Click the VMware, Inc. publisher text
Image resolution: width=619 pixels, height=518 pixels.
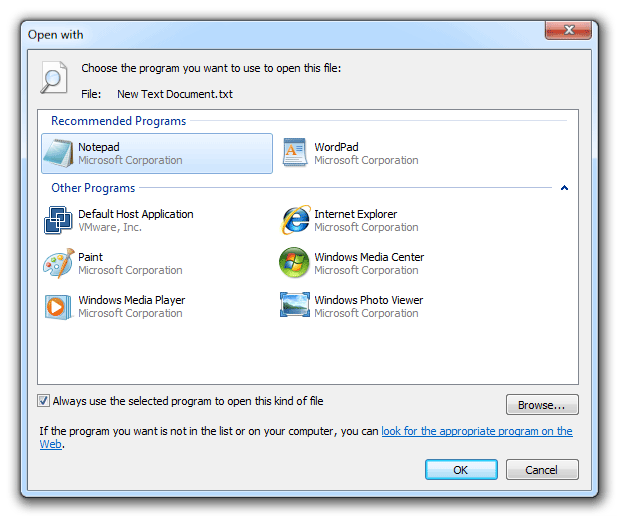click(x=110, y=227)
